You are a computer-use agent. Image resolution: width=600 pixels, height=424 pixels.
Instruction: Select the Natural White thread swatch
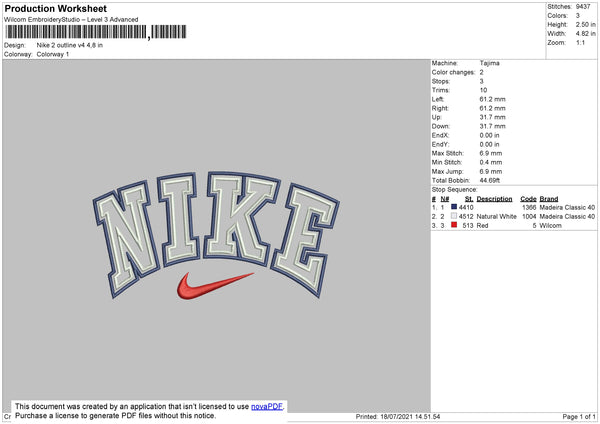454,216
